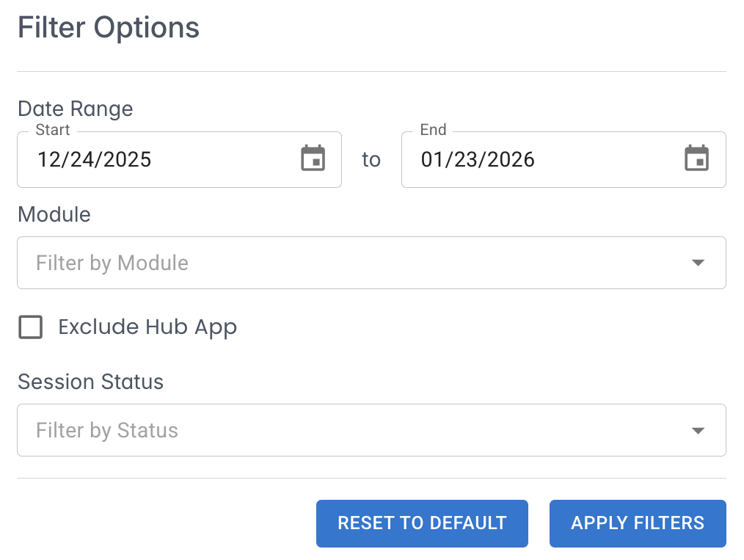This screenshot has width=744, height=560.
Task: Click the "Exclude Hub App" label text
Action: [147, 327]
